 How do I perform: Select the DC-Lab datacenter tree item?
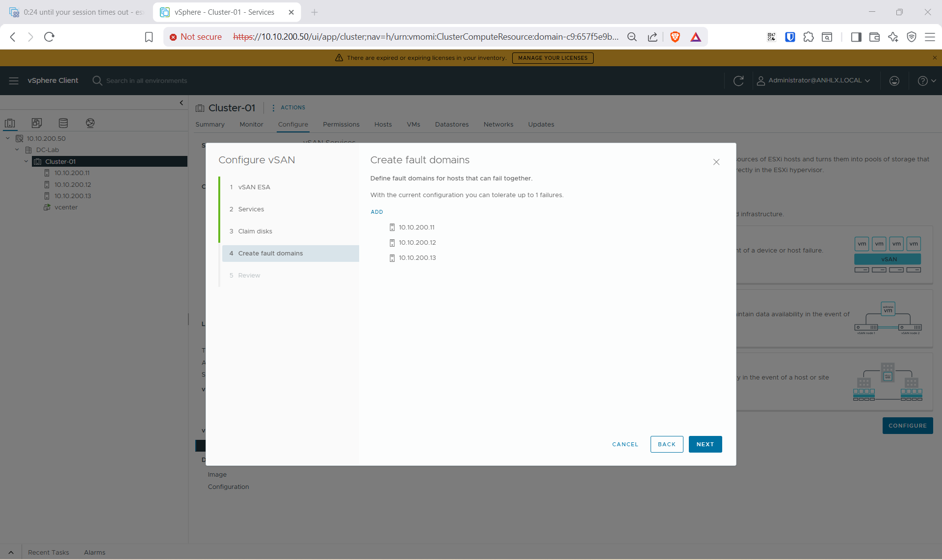[47, 150]
